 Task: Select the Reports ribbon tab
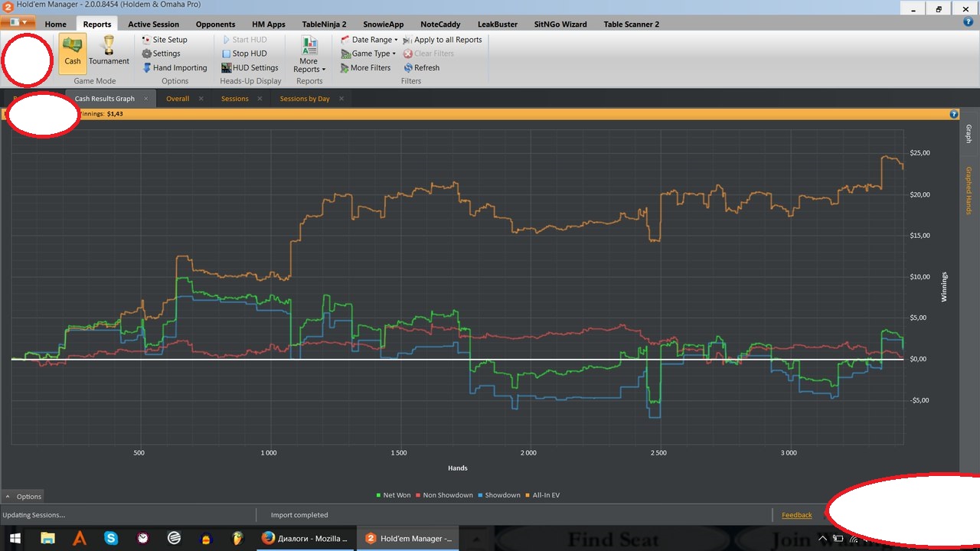[x=97, y=24]
